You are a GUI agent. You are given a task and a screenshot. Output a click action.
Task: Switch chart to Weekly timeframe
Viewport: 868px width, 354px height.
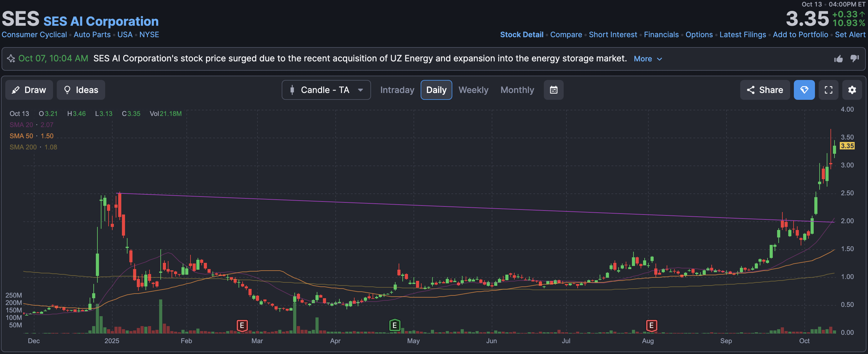point(473,90)
